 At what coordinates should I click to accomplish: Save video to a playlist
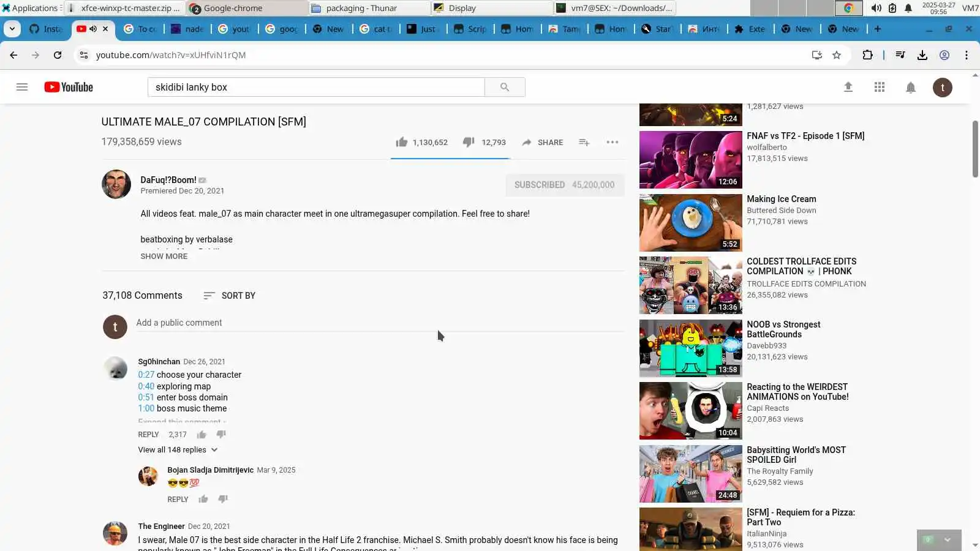click(x=584, y=142)
